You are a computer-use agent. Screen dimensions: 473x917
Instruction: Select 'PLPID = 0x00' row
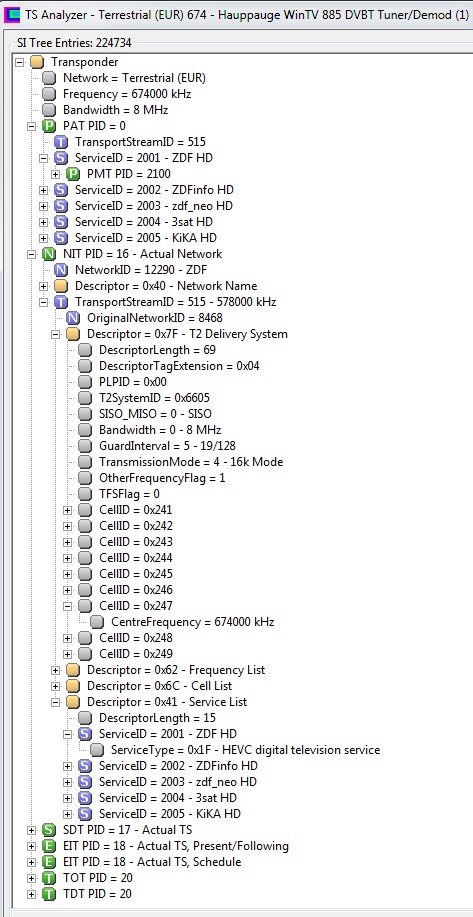point(133,382)
